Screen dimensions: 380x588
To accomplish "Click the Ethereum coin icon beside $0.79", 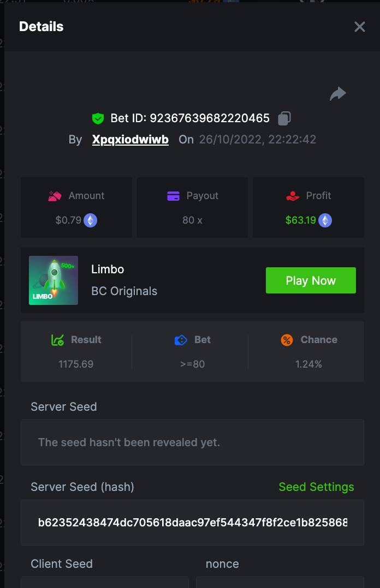I will click(90, 220).
